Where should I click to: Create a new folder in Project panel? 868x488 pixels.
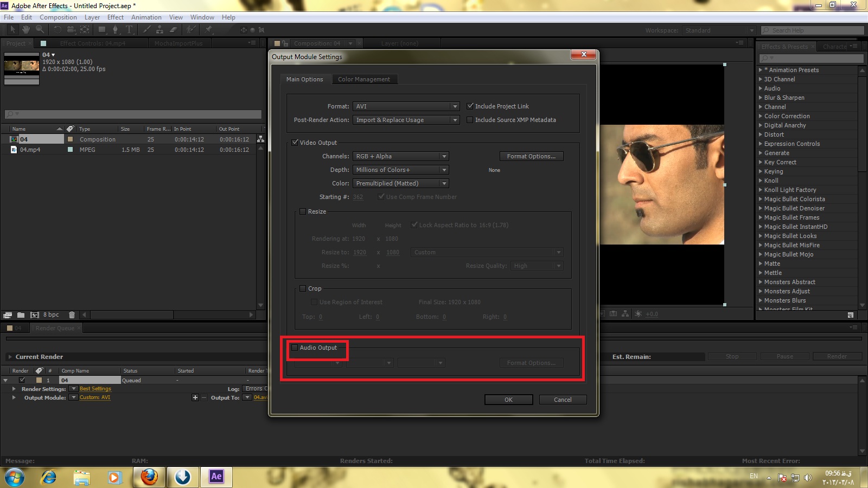click(21, 314)
